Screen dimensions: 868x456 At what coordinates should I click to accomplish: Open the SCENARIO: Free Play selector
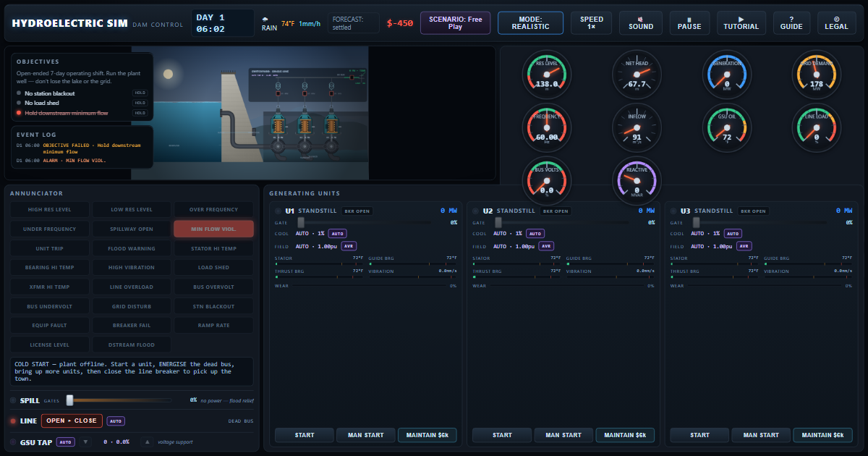(x=455, y=23)
